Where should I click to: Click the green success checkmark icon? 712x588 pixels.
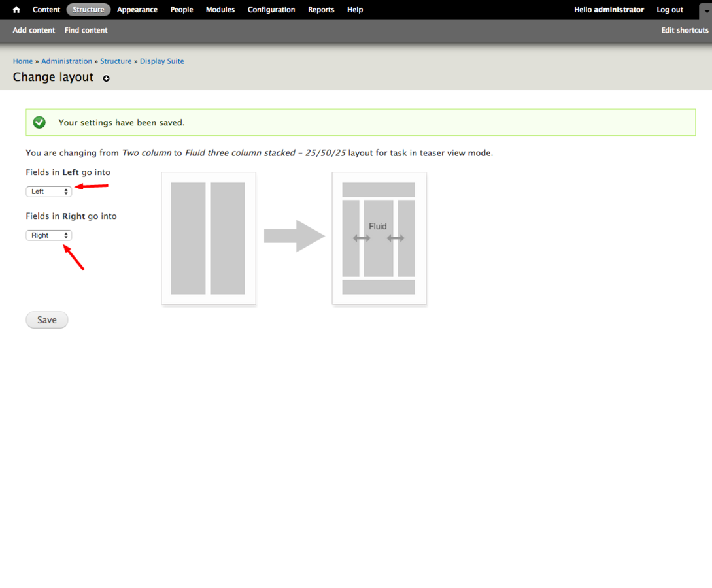(x=39, y=123)
